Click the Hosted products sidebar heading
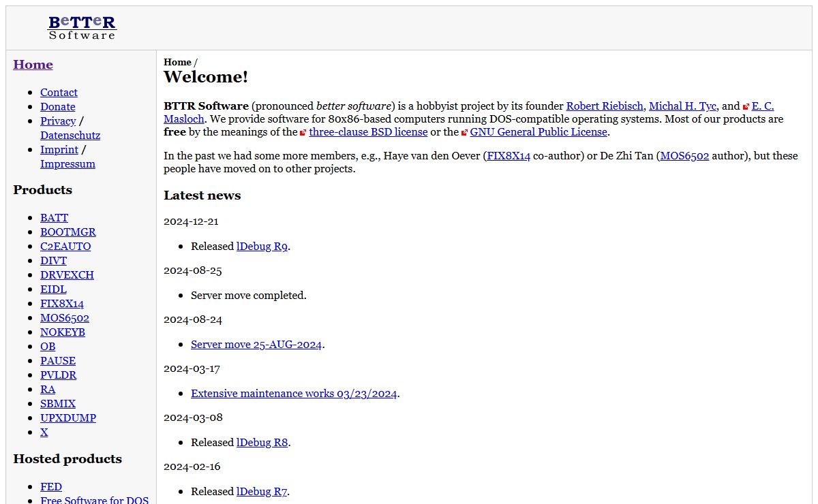Viewport: 818px width, 504px height. (x=67, y=459)
